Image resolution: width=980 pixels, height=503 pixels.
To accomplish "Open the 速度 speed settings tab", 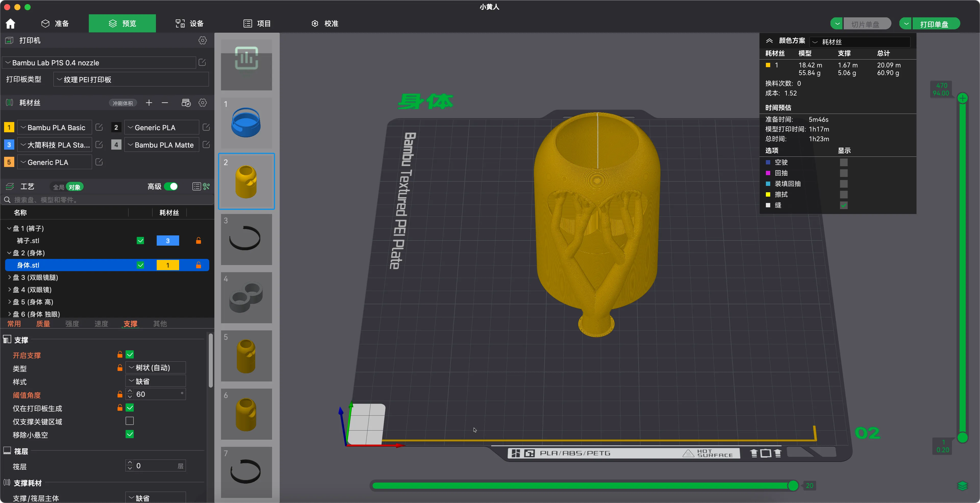I will point(101,324).
